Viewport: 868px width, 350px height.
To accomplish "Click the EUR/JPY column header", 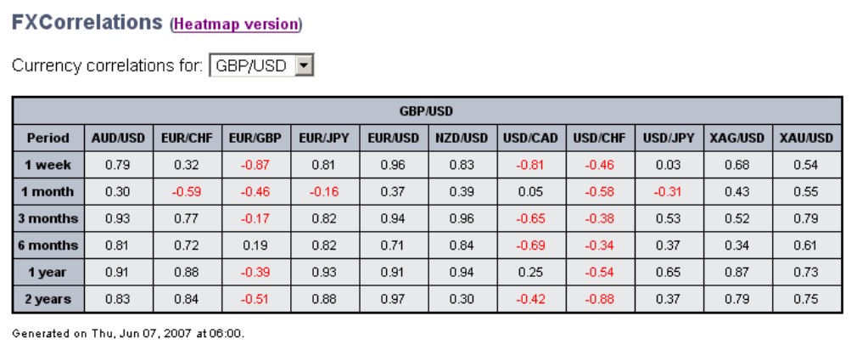I will (324, 138).
